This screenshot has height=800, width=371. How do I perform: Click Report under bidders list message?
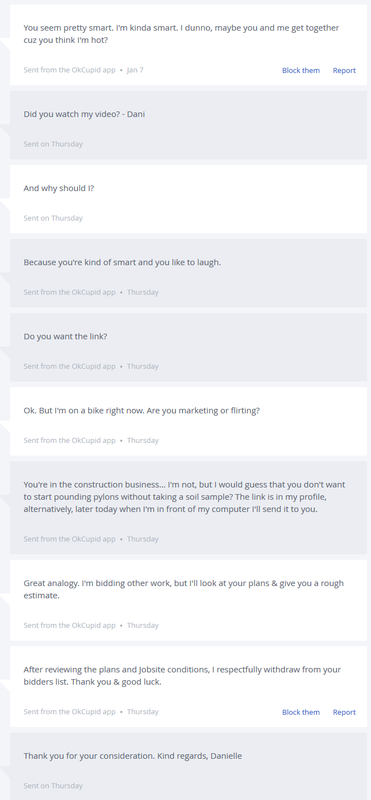pos(344,712)
